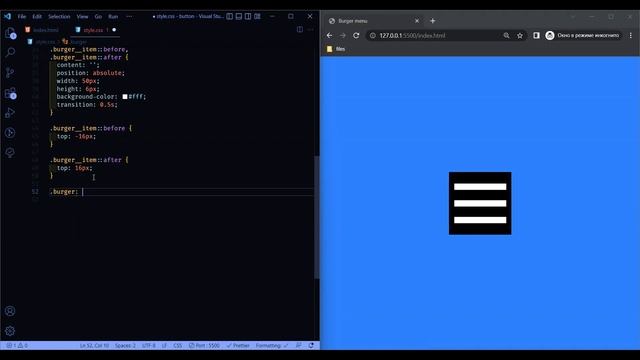Open Source Control view in activity bar
Screen dimensions: 640x360
(10, 72)
